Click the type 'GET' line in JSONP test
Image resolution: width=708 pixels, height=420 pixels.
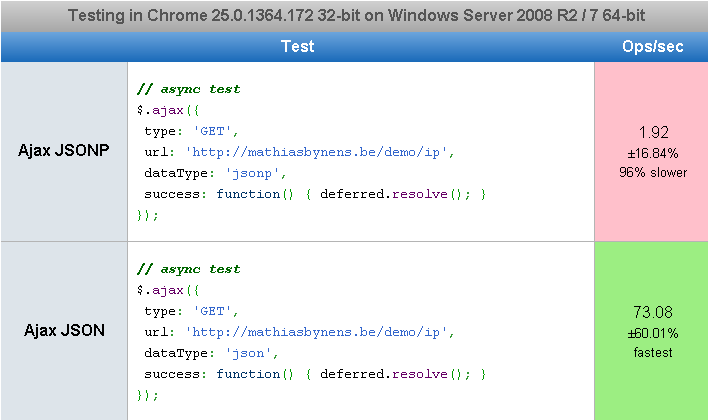point(191,131)
